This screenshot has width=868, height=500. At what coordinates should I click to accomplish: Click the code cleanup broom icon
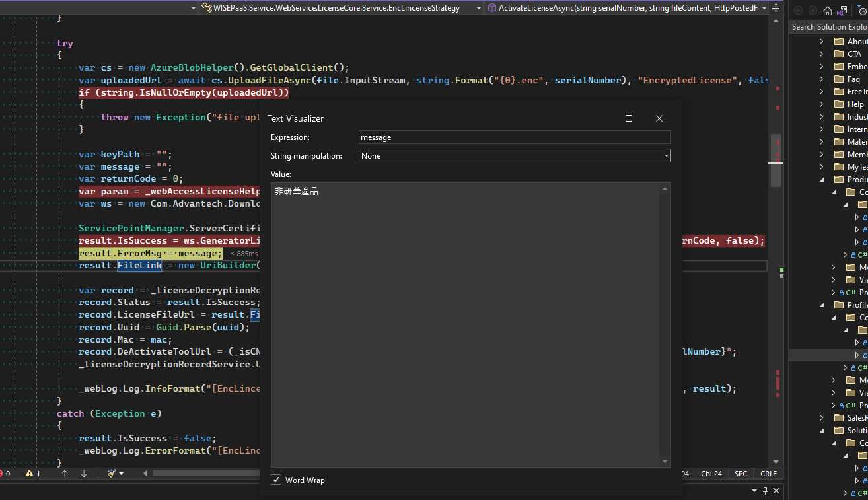pyautogui.click(x=112, y=474)
